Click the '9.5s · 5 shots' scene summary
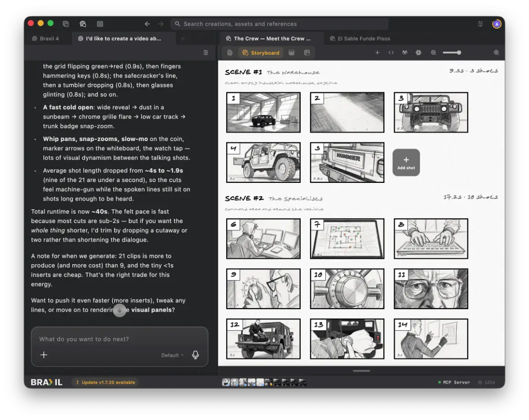Image resolution: width=529 pixels, height=420 pixels. tap(473, 71)
